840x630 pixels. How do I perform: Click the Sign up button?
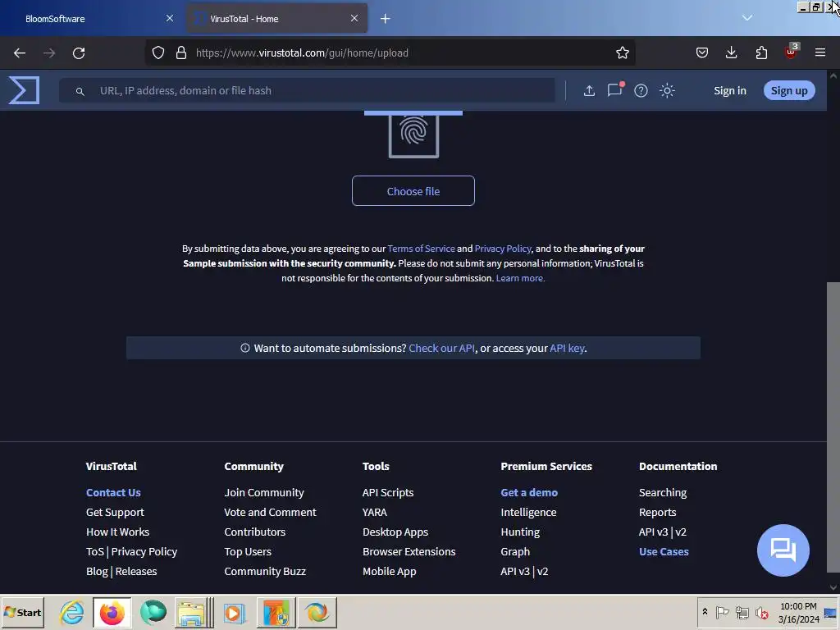[789, 90]
